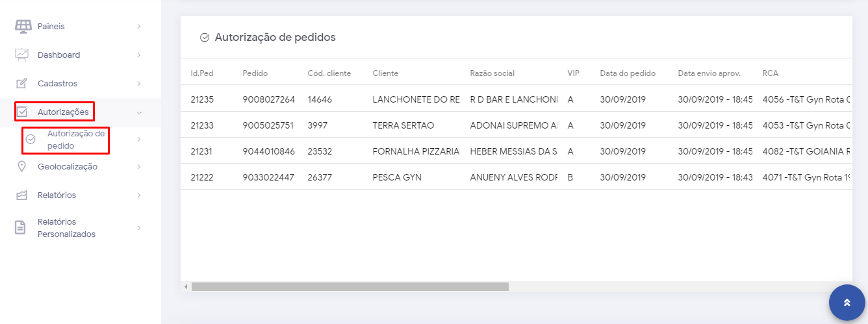Click the Relatórios graph icon
Image resolution: width=868 pixels, height=324 pixels.
(22, 195)
